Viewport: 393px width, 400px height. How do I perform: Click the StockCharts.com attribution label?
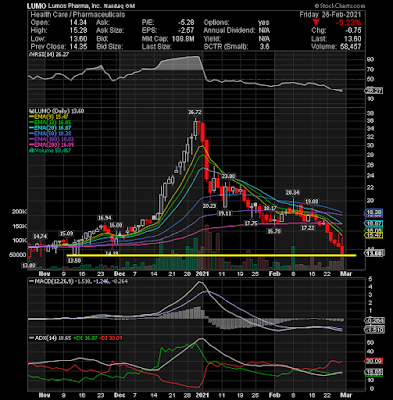click(x=340, y=6)
